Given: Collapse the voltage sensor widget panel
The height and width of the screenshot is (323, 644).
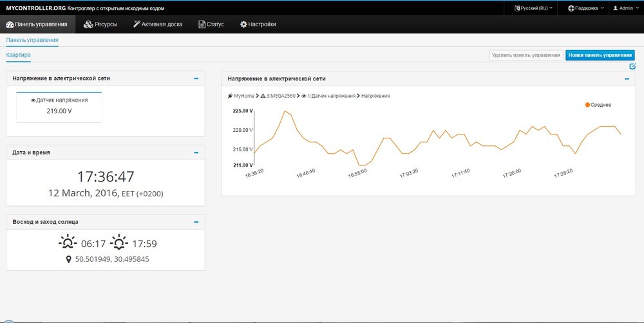Looking at the screenshot, I should coord(196,78).
